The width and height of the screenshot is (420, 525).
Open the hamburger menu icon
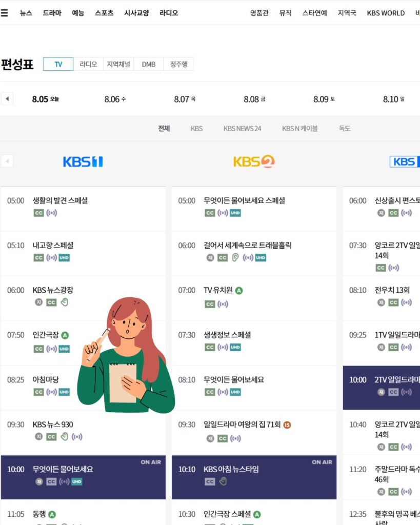(4, 13)
